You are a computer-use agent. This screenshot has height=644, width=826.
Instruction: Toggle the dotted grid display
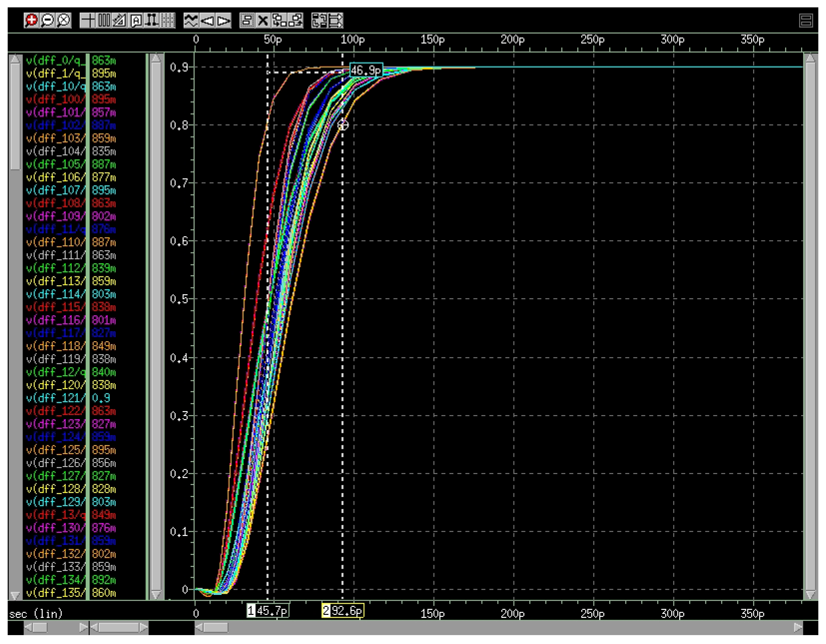(168, 20)
